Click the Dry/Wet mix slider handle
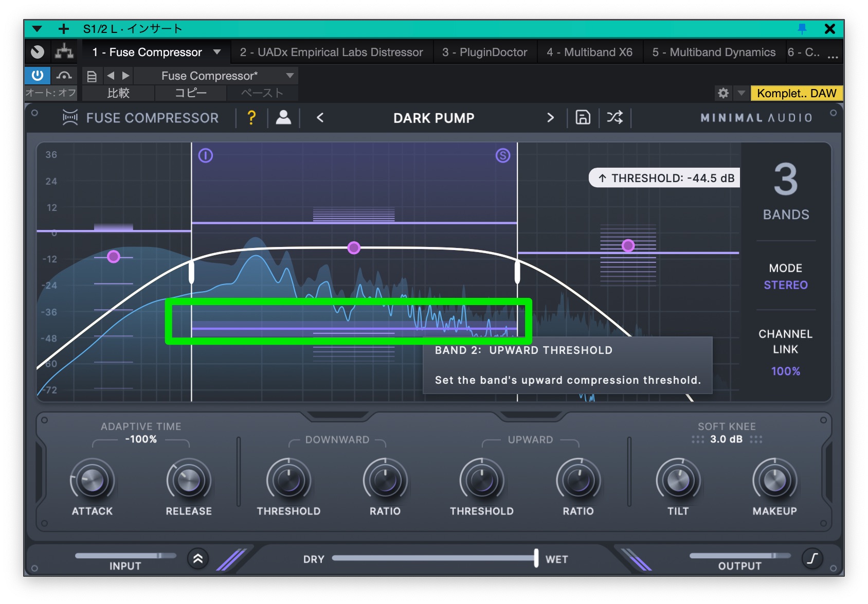 tap(536, 558)
